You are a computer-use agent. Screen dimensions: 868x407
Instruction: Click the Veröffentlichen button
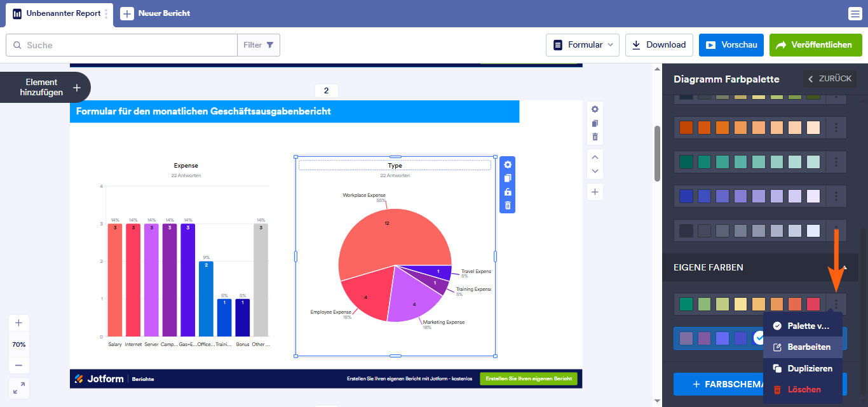click(x=815, y=45)
